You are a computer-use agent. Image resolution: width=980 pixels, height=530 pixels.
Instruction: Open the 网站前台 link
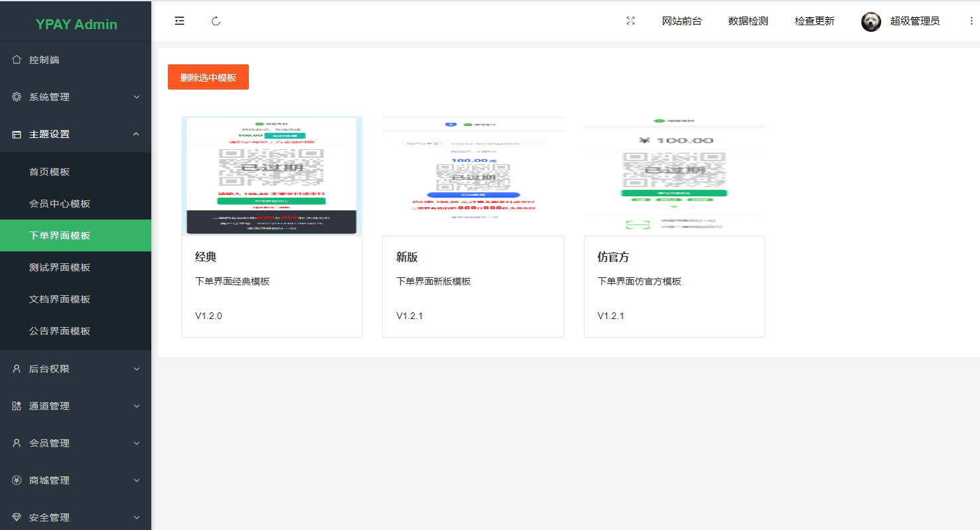(681, 21)
